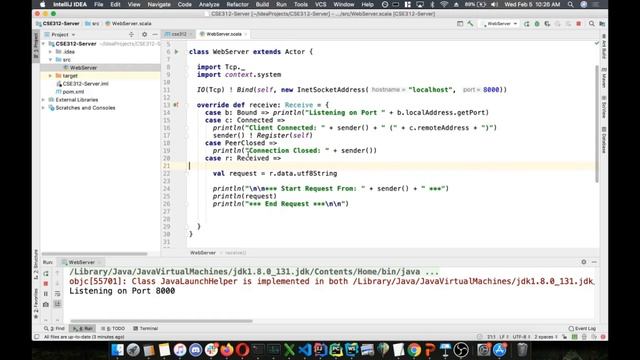
Task: Click WebServer.scala breadcrumb in navigation bar
Action: pos(128,24)
